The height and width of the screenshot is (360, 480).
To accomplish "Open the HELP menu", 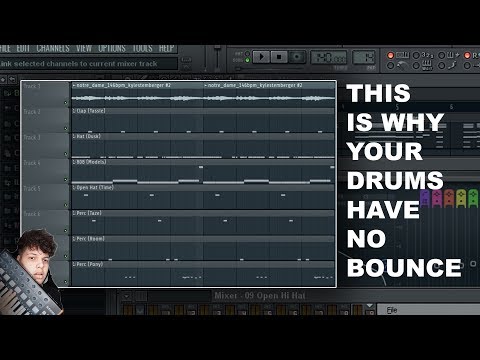I will [166, 49].
